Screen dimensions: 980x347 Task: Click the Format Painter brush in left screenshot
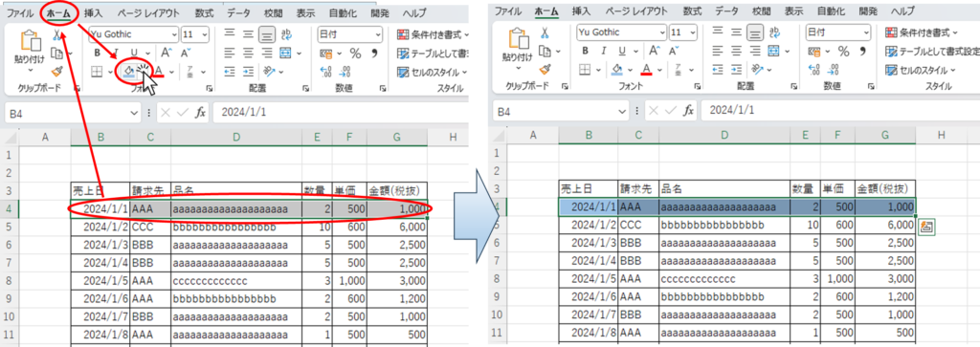(x=56, y=72)
